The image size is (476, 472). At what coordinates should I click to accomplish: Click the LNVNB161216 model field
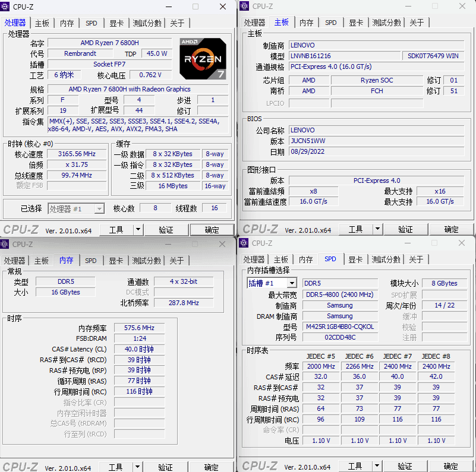345,56
